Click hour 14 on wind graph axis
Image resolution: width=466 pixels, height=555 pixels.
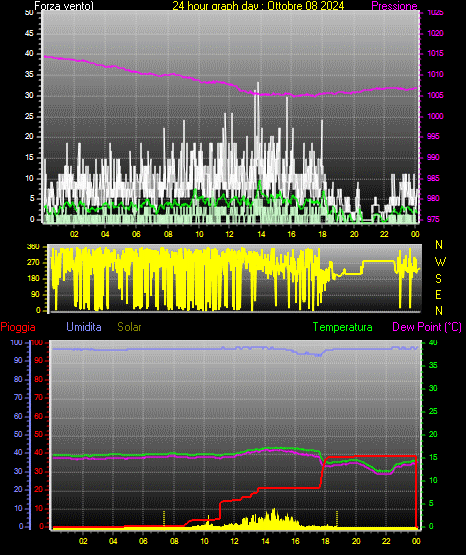[x=261, y=234]
